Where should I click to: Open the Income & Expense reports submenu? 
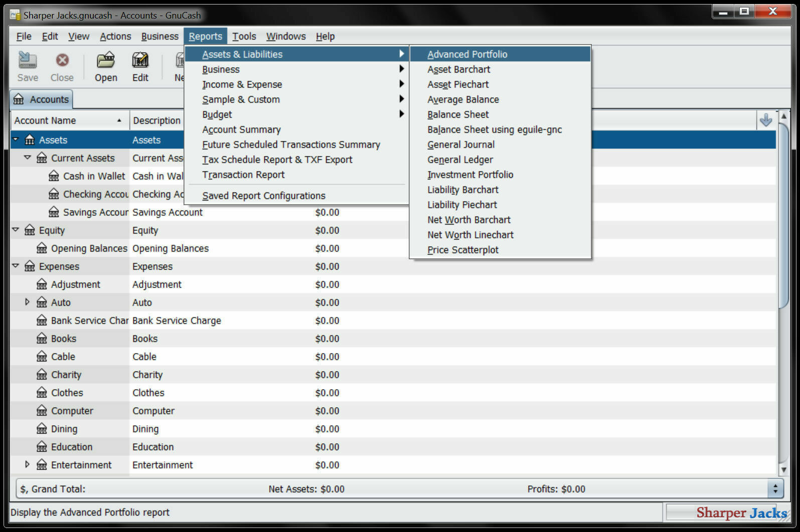pos(296,84)
